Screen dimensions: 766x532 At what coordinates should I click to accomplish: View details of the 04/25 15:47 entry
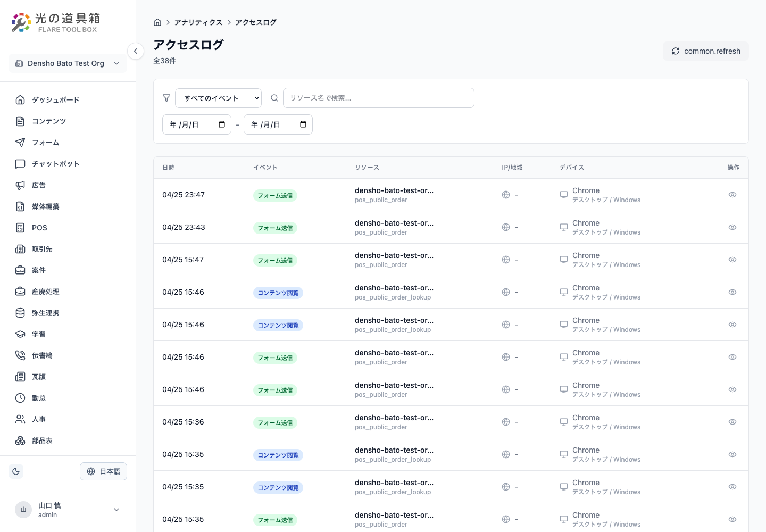click(732, 260)
